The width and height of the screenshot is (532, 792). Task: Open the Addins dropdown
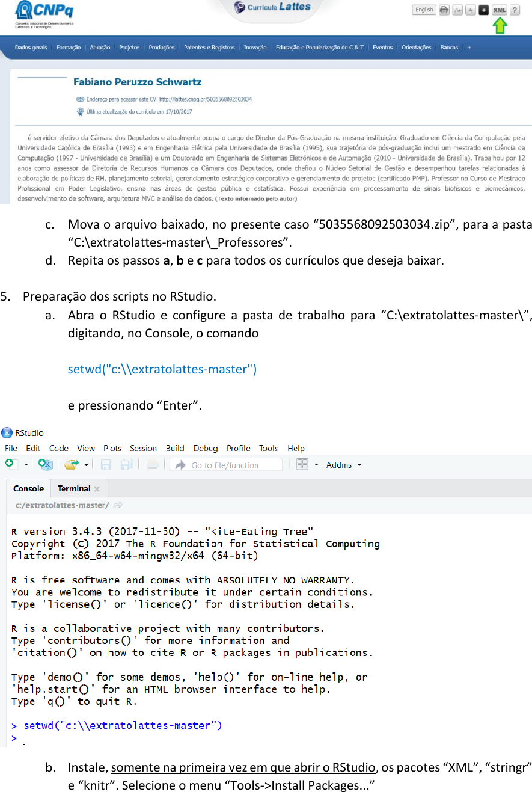pos(344,465)
